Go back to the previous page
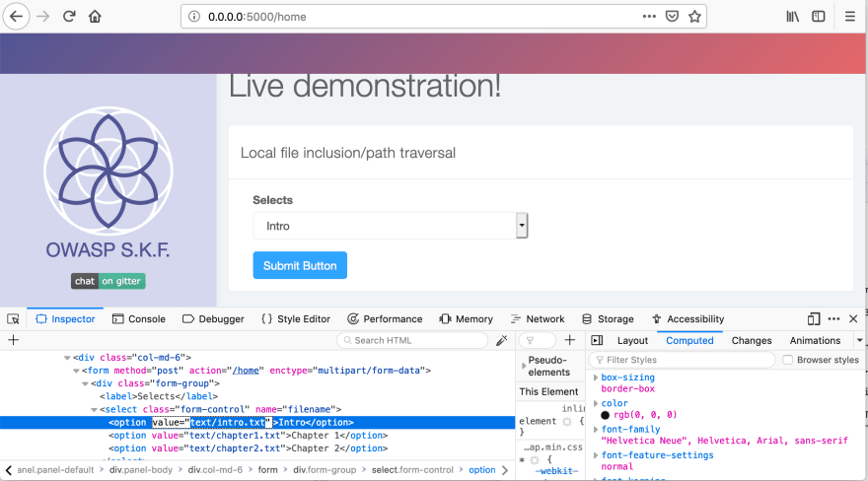The height and width of the screenshot is (481, 868). pyautogui.click(x=16, y=17)
